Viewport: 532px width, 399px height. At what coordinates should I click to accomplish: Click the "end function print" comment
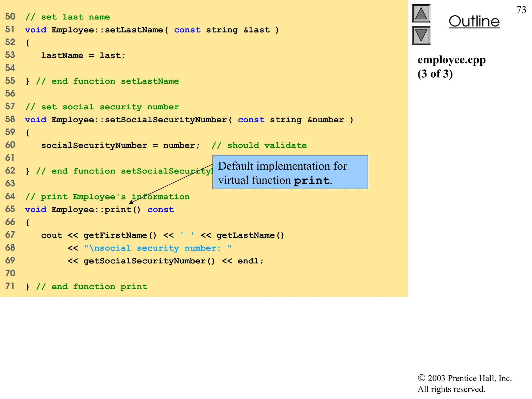[x=91, y=287]
